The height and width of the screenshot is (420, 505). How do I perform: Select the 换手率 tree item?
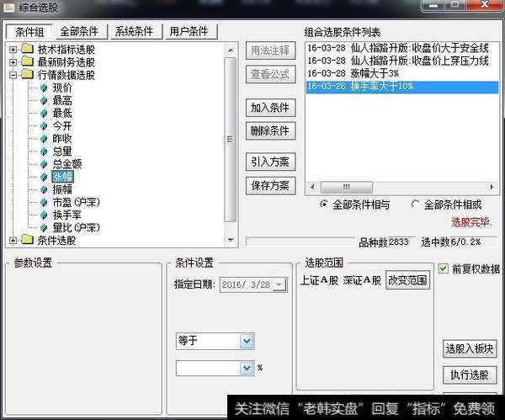click(67, 215)
